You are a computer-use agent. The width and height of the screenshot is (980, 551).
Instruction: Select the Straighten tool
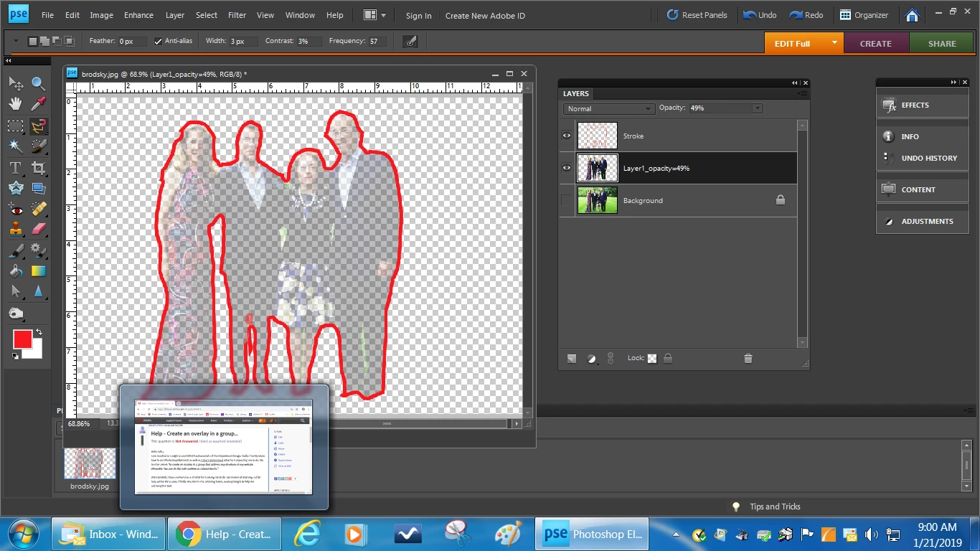[38, 189]
